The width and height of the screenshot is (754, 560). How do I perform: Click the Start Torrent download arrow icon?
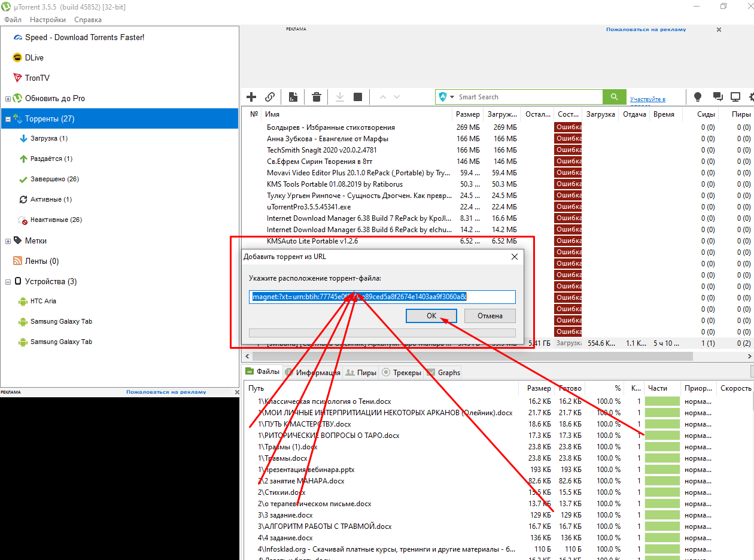click(339, 97)
